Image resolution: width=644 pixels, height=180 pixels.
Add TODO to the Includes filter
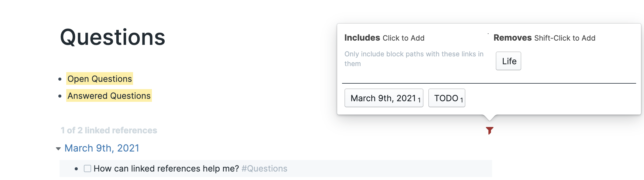click(x=446, y=98)
